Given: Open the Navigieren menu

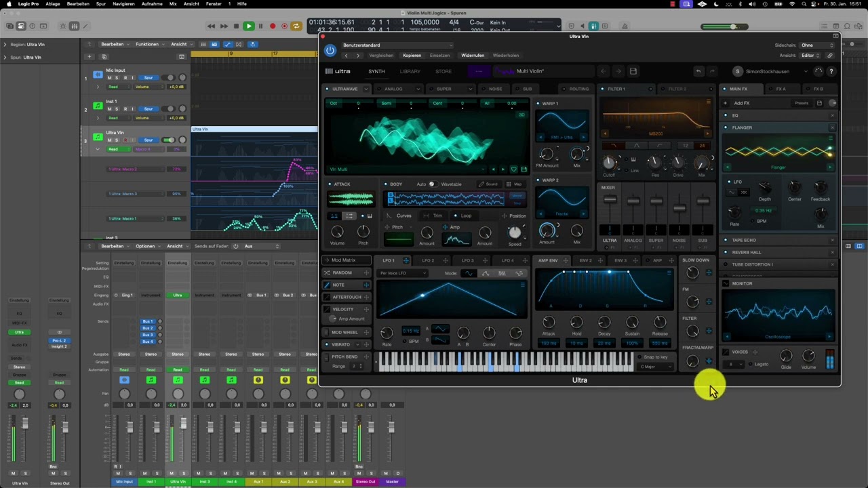Looking at the screenshot, I should 123,4.
